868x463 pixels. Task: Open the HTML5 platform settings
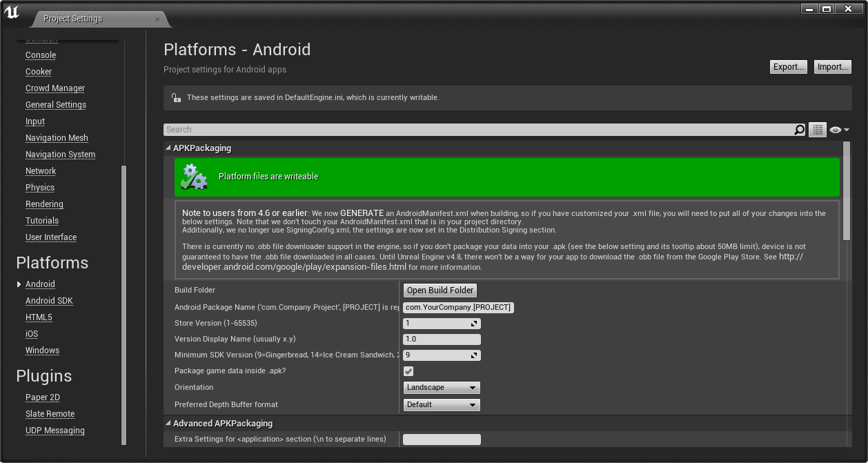click(x=39, y=317)
